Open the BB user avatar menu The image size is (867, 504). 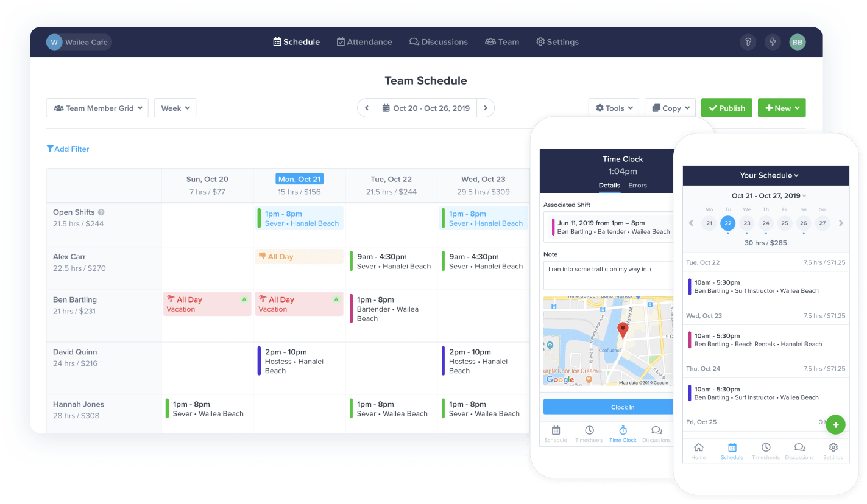(x=798, y=42)
